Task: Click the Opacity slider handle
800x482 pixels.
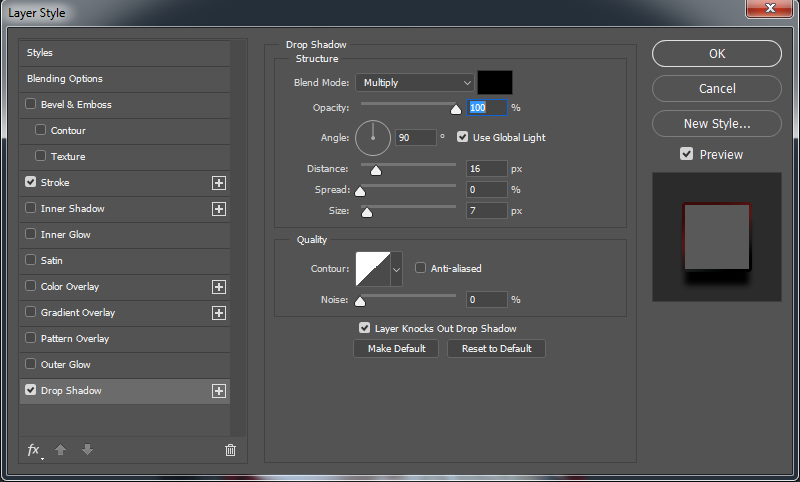Action: click(456, 109)
